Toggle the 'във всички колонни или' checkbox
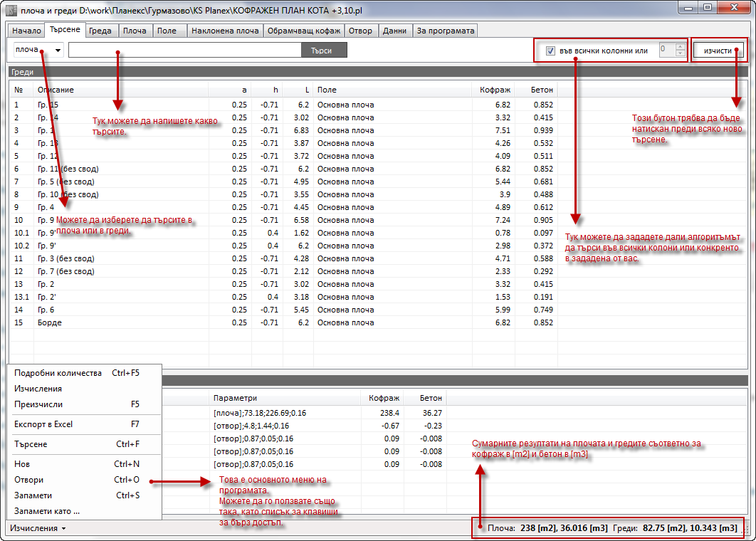This screenshot has width=756, height=541. pyautogui.click(x=550, y=51)
